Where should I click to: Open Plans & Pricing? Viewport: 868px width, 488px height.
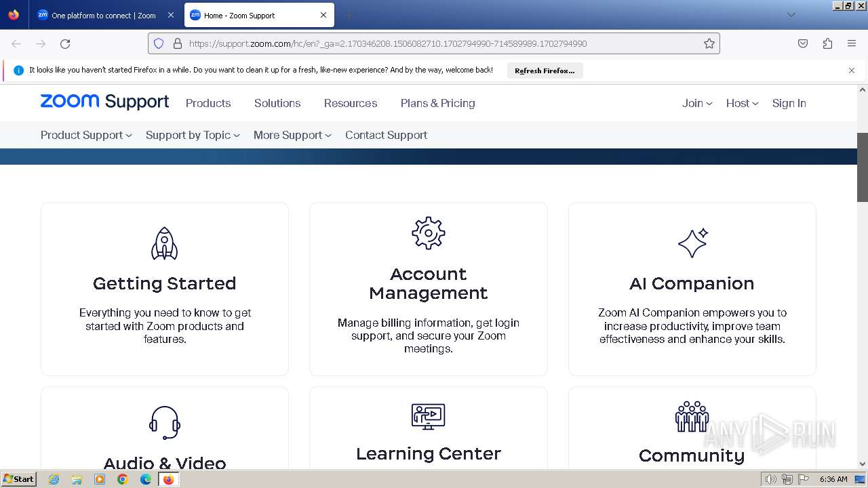coord(437,103)
